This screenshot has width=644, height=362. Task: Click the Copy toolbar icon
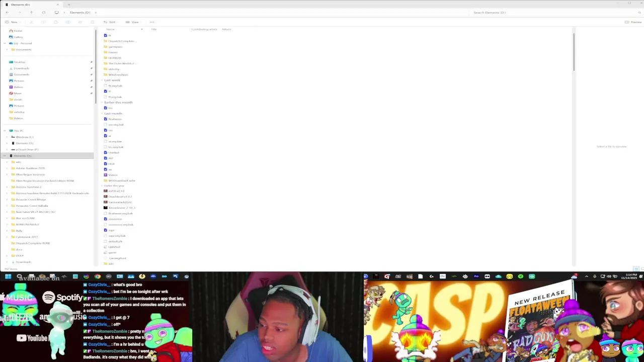click(43, 22)
